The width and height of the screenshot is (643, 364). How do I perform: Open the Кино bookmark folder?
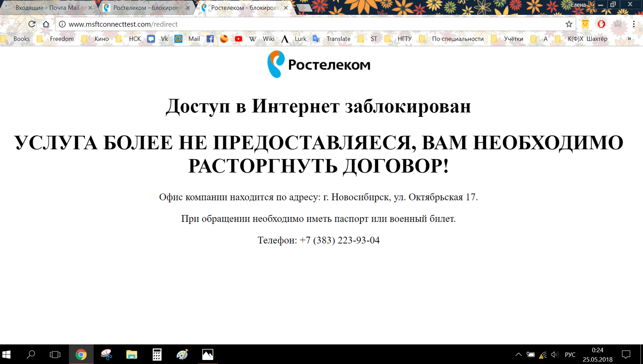[x=95, y=39]
